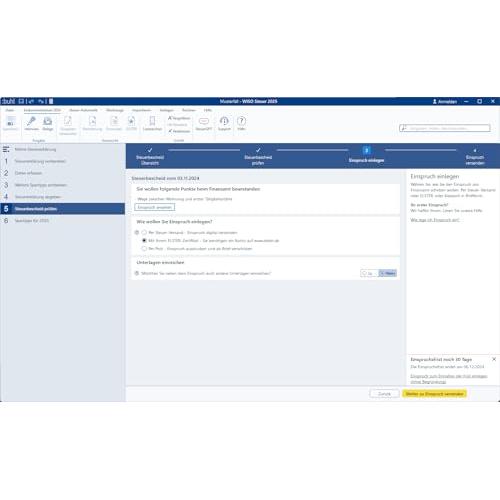
Task: Dismiss the Einspruchsfrist notice with X
Action: [494, 359]
